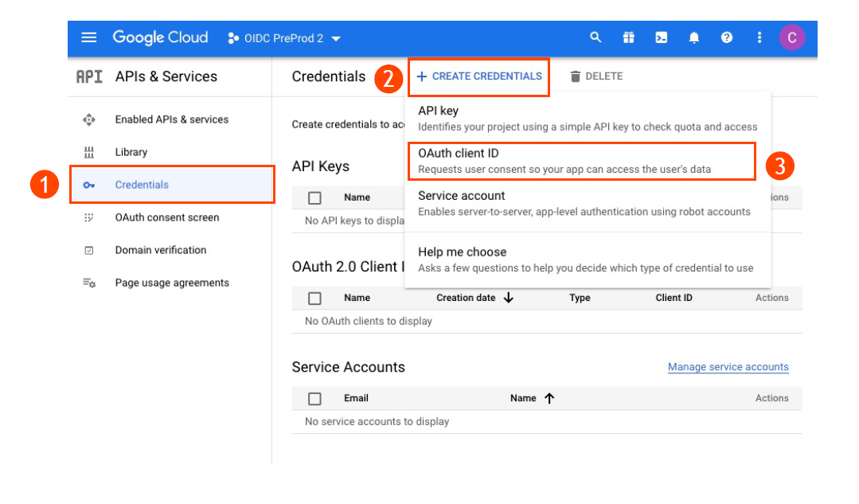Image resolution: width=859 pixels, height=504 pixels.
Task: Activate Cloud Shell terminal icon
Action: [661, 37]
